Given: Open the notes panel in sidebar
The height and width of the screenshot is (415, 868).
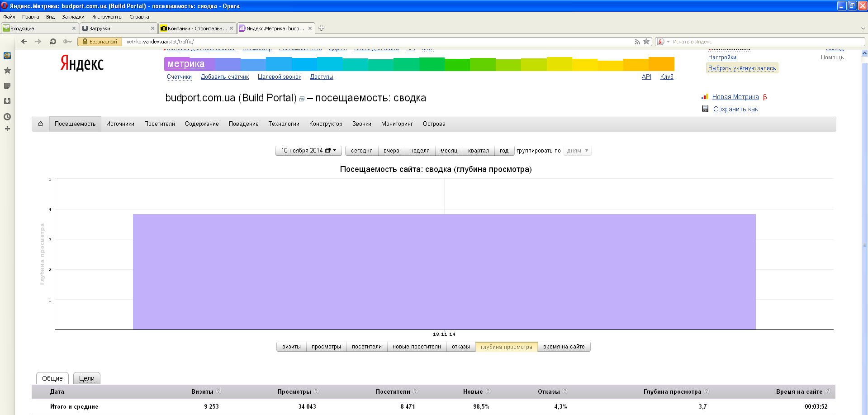Looking at the screenshot, I should click(7, 86).
